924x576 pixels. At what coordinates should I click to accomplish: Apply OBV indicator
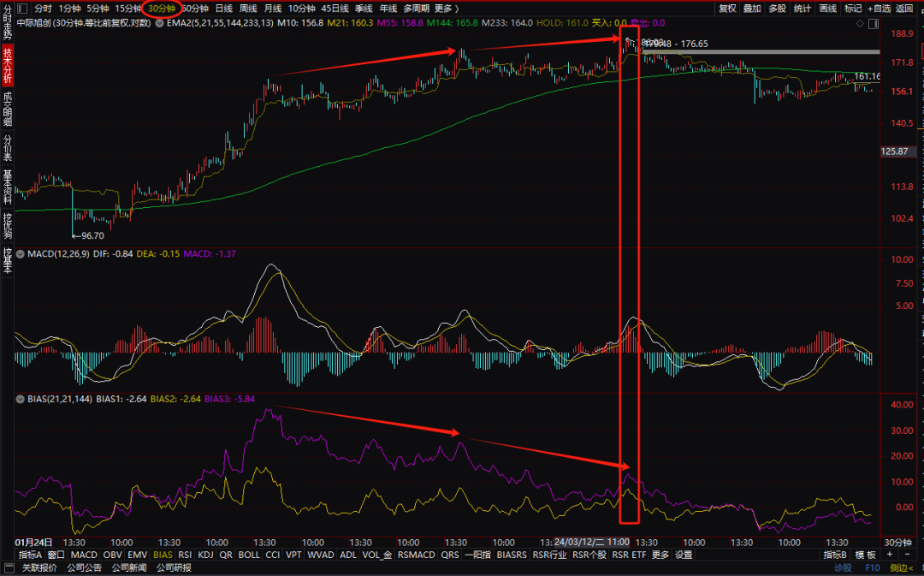[x=112, y=555]
